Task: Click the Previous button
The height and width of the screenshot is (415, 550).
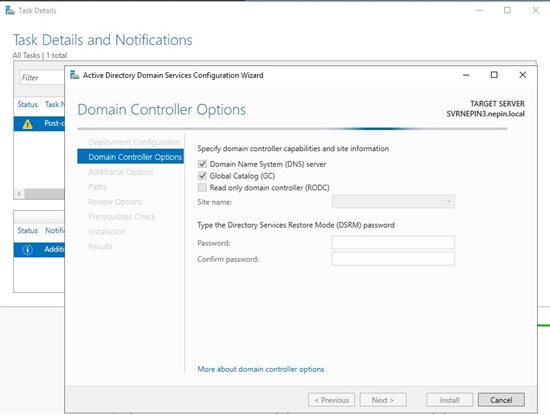Action: tap(331, 400)
